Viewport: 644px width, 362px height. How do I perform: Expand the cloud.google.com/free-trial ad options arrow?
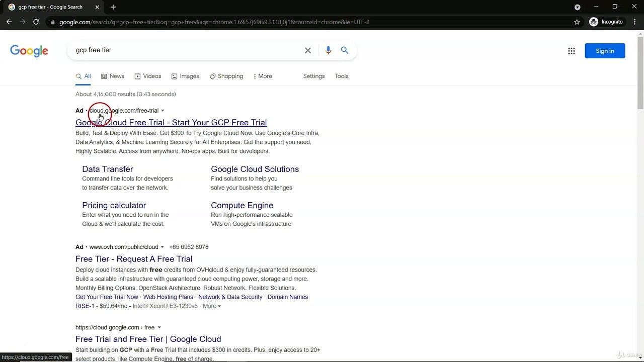coord(163,111)
